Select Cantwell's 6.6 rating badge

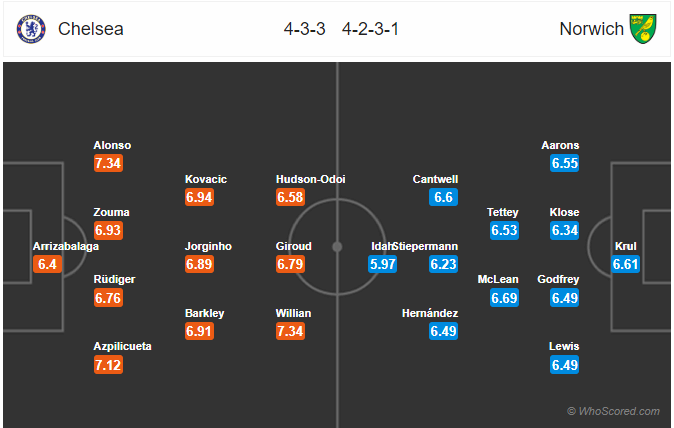point(443,197)
